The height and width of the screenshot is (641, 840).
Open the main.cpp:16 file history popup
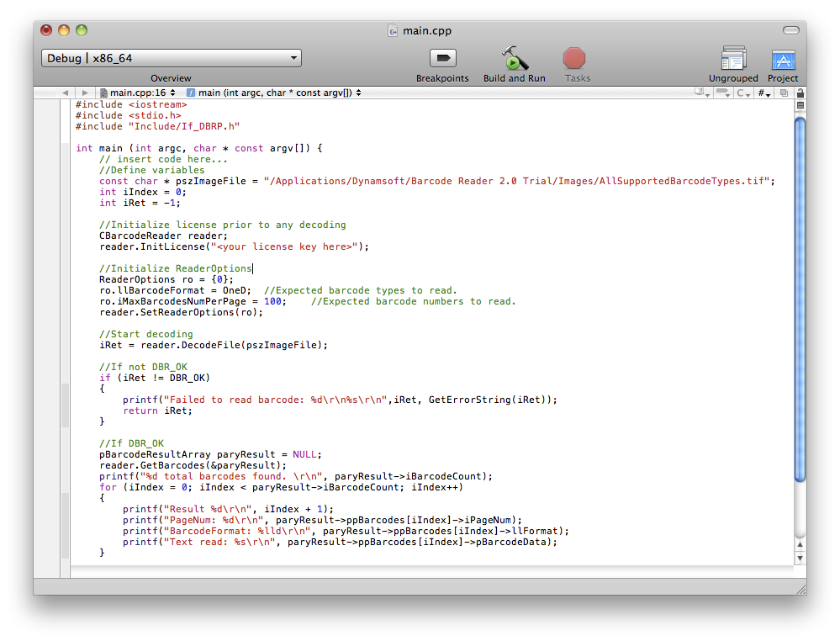pyautogui.click(x=138, y=93)
